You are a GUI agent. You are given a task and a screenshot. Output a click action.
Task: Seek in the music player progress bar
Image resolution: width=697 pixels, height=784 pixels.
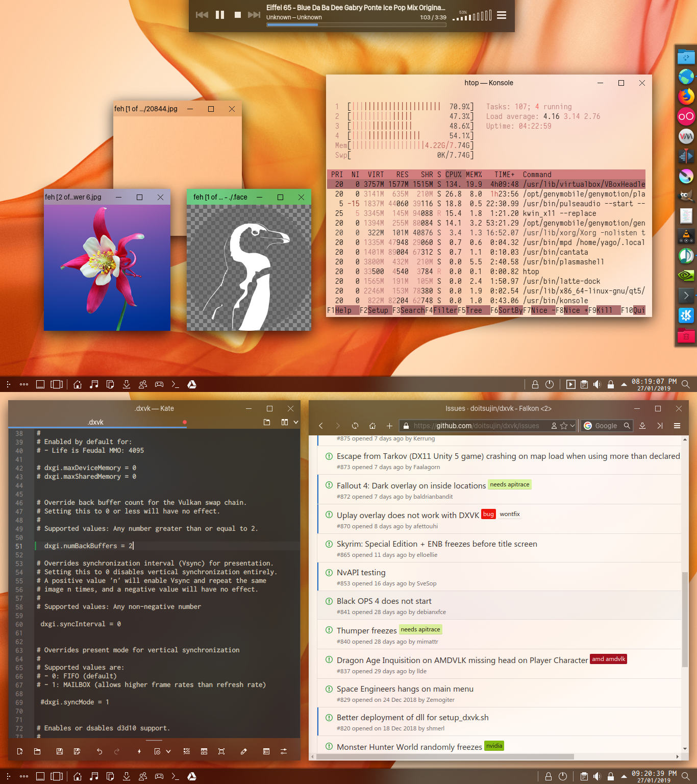(x=356, y=24)
